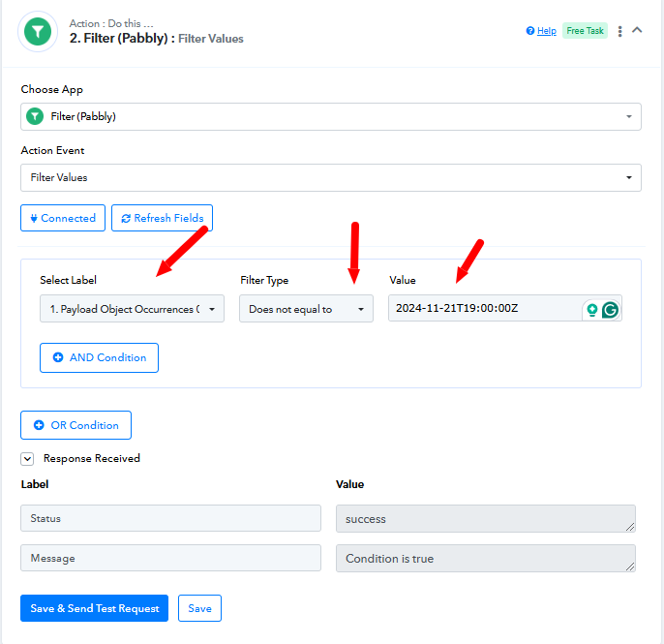Click the refresh arrows icon on the Refresh Fields button

pos(126,219)
